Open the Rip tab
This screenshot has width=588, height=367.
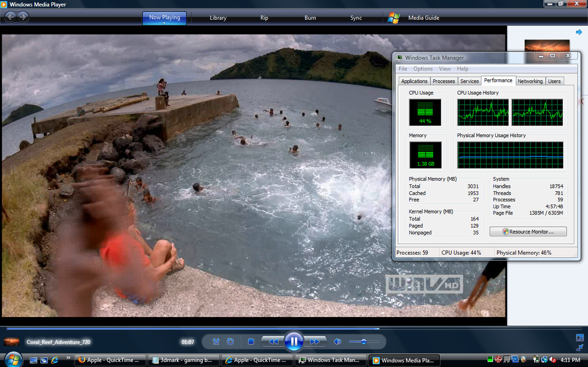point(264,18)
